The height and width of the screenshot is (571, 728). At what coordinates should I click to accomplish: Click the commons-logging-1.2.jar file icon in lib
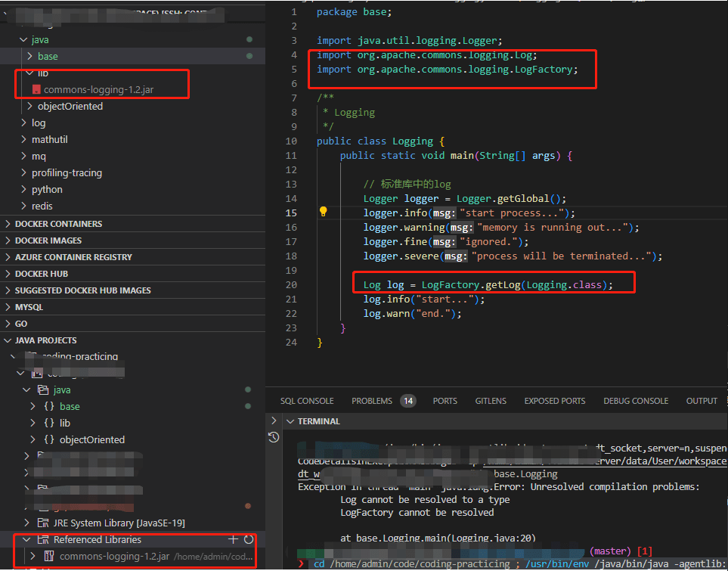36,89
